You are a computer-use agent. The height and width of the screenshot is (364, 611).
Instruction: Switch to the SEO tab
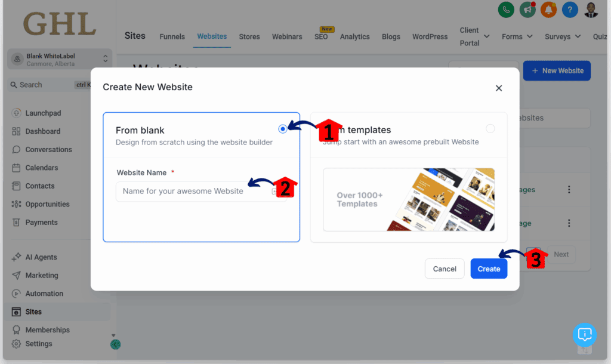click(x=321, y=36)
